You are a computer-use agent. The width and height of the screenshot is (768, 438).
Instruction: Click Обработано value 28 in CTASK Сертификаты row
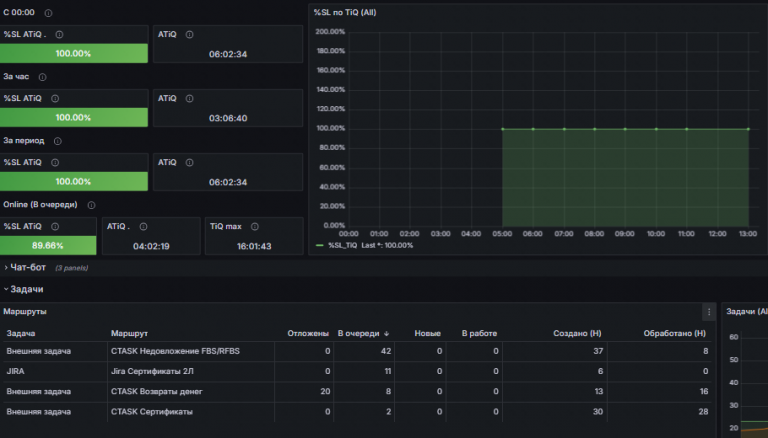(x=703, y=412)
